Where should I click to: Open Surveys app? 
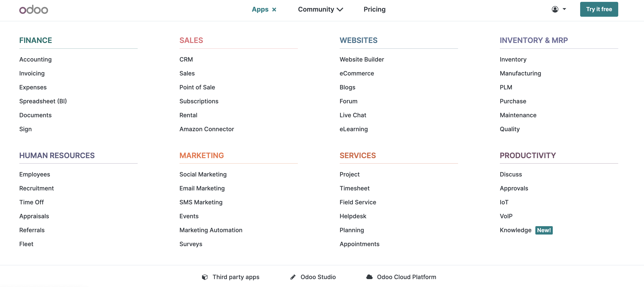[x=191, y=244]
